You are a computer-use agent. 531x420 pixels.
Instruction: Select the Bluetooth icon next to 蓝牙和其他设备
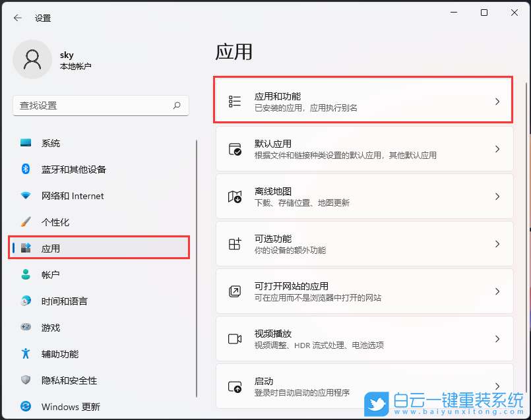26,169
